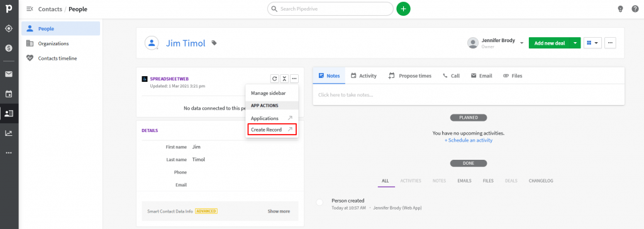Click the green quick add plus button
The image size is (644, 229).
pos(403,9)
